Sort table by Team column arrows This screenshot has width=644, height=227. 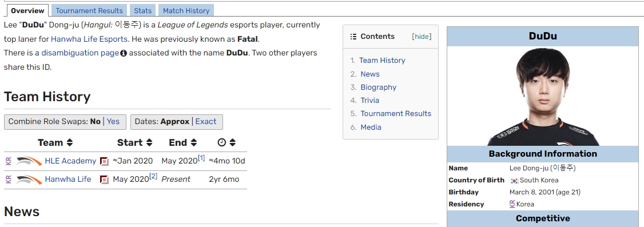click(69, 143)
